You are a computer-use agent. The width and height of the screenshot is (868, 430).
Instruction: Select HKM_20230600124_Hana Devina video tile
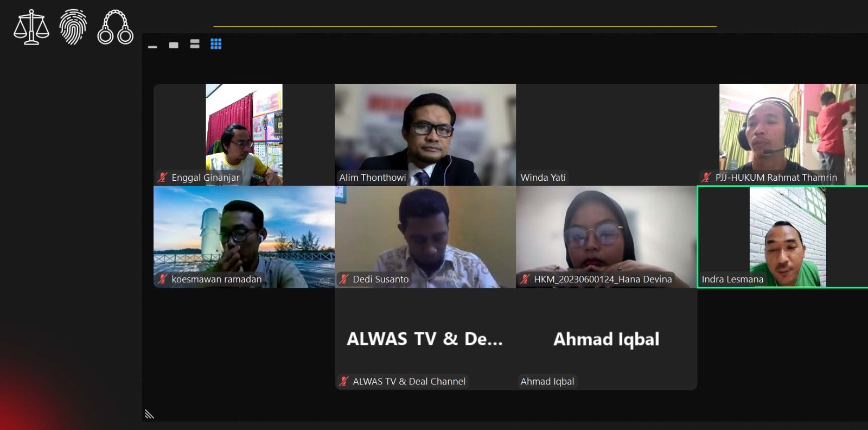607,237
